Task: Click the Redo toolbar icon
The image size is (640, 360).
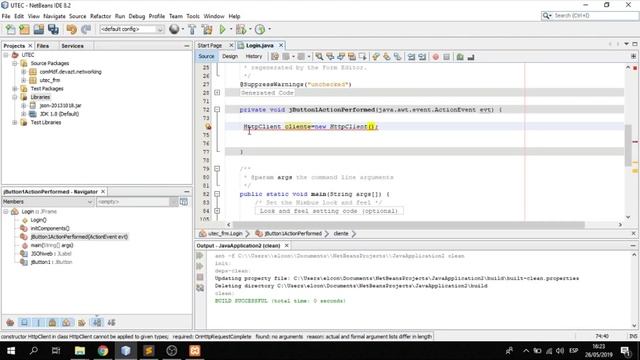Action: [86, 29]
